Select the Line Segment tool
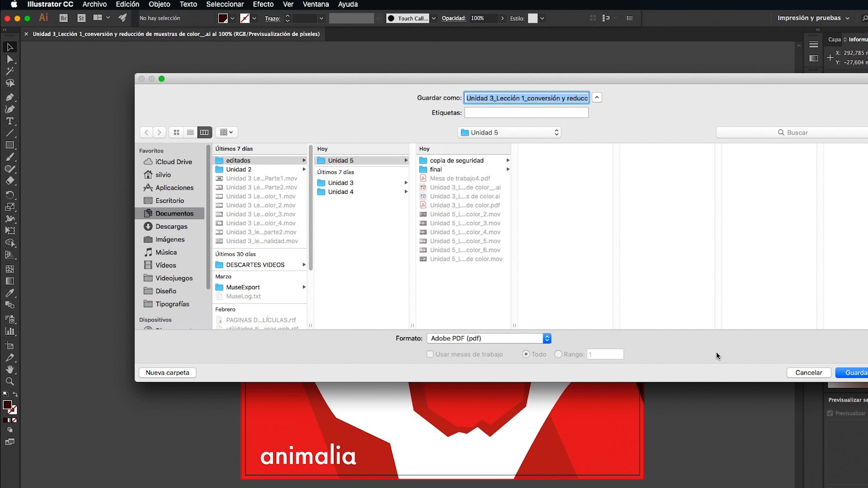The image size is (868, 488). [x=10, y=133]
